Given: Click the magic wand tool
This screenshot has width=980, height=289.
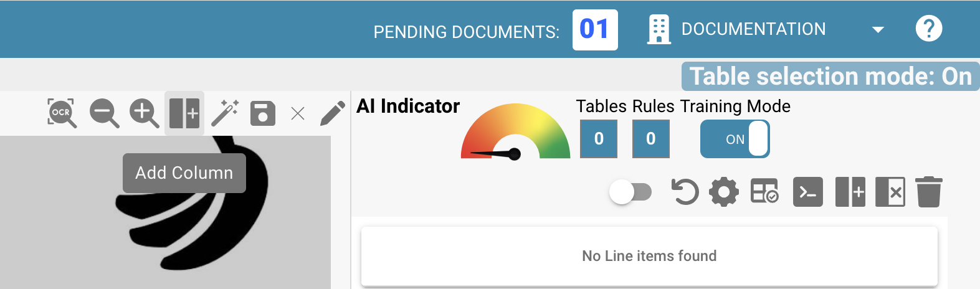Looking at the screenshot, I should tap(224, 113).
